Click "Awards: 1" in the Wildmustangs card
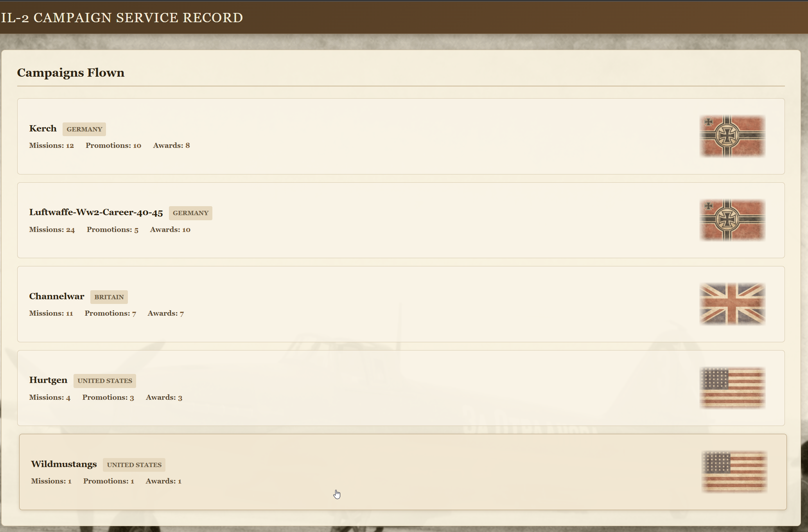 click(163, 481)
